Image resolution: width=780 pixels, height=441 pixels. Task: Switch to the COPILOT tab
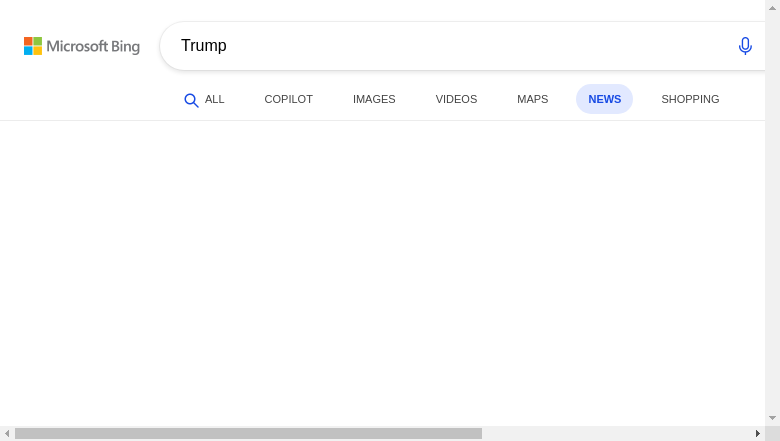289,99
